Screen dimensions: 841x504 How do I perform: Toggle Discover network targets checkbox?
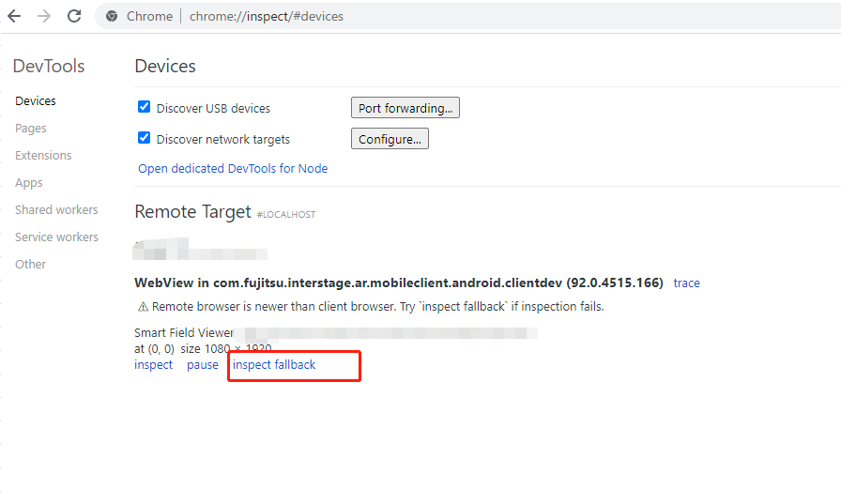[145, 138]
